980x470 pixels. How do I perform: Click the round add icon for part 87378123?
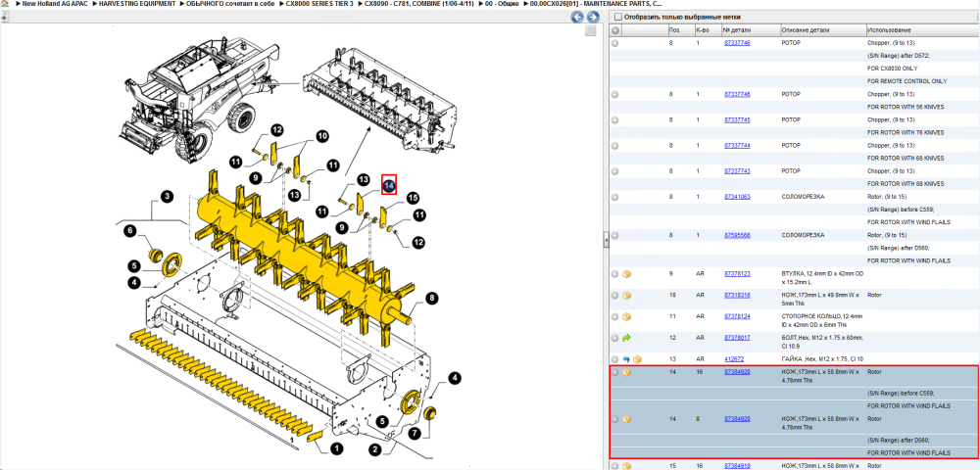tap(615, 274)
